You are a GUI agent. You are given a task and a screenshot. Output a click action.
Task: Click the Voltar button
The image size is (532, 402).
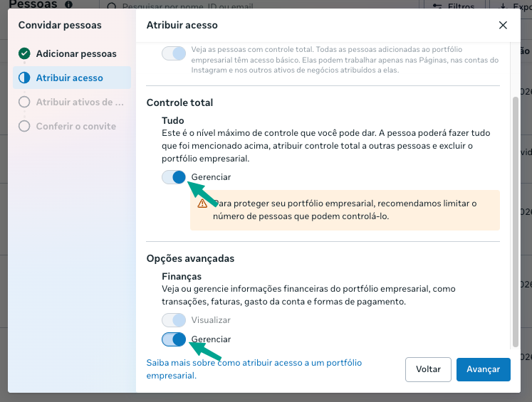pyautogui.click(x=428, y=369)
